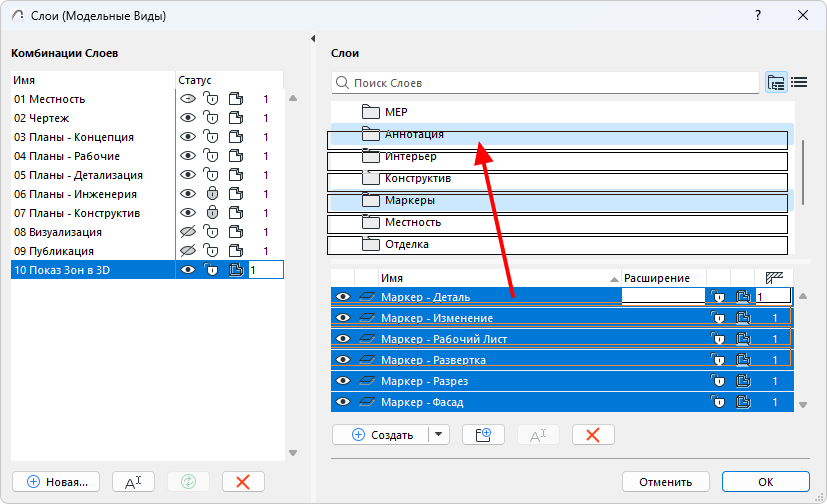Click lock icon of Маркер - Деталь layer
This screenshot has height=504, width=827.
pyautogui.click(x=718, y=297)
